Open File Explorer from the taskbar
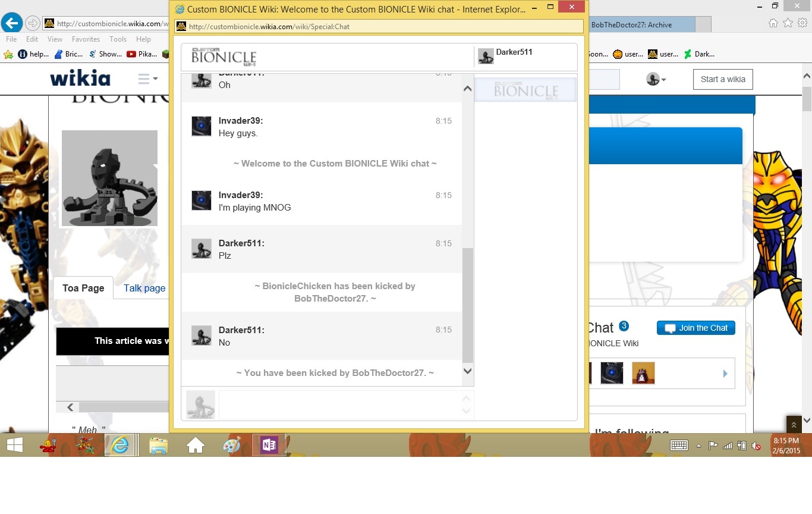The height and width of the screenshot is (514, 812). [x=158, y=445]
